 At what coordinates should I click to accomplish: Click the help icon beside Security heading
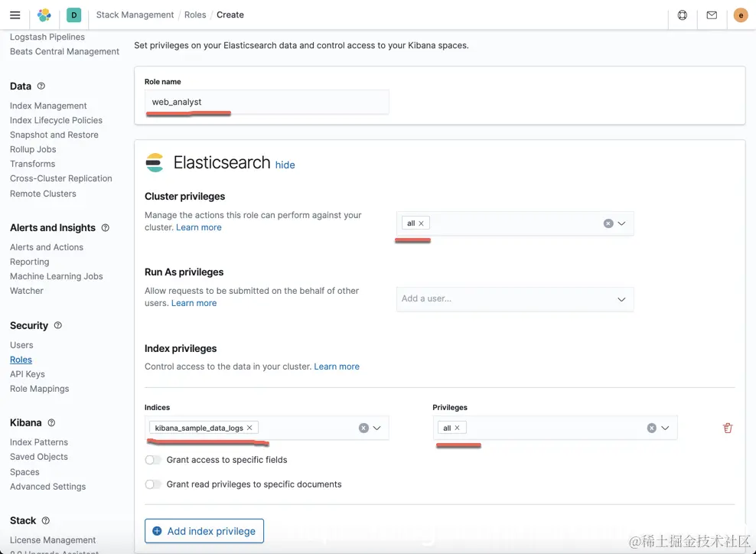[x=58, y=325]
